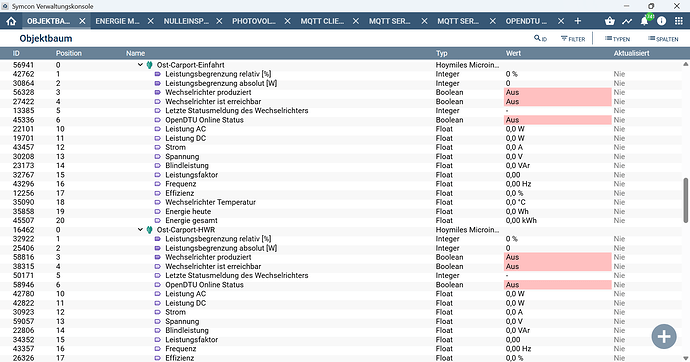Select the Ost-Carport-Einfahrt row
This screenshot has width=690, height=362.
point(341,65)
